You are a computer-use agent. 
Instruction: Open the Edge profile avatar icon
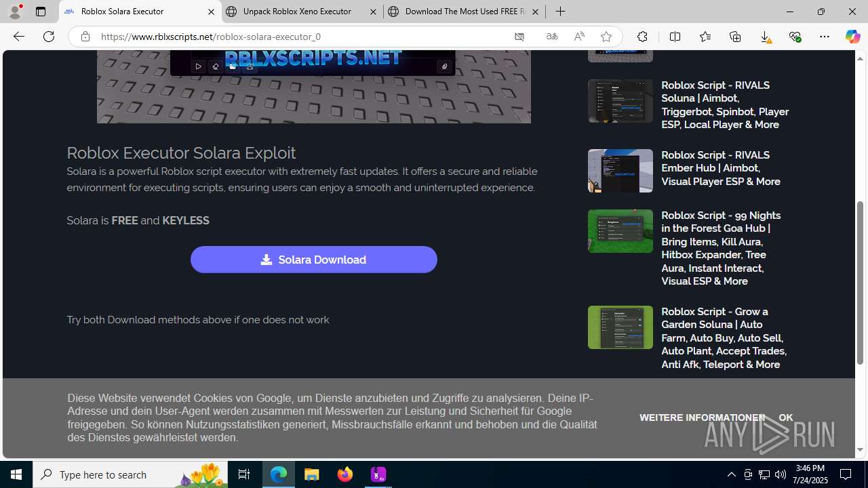[15, 12]
